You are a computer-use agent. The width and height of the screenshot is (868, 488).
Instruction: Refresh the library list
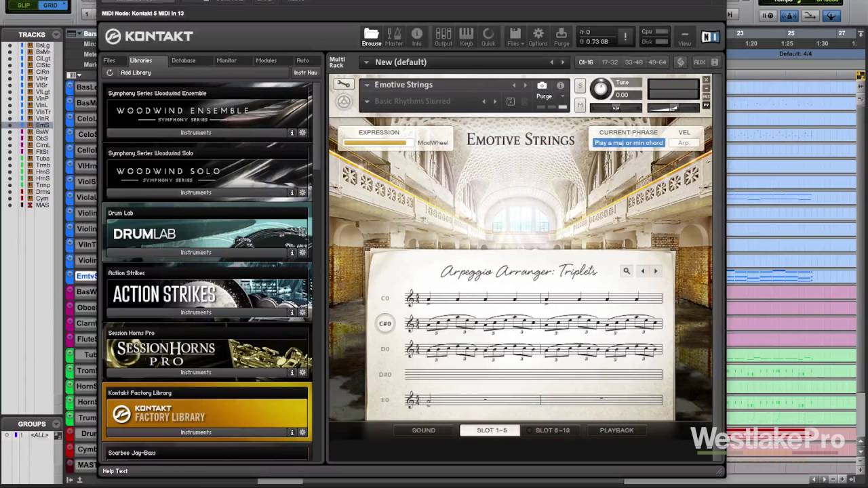point(110,73)
